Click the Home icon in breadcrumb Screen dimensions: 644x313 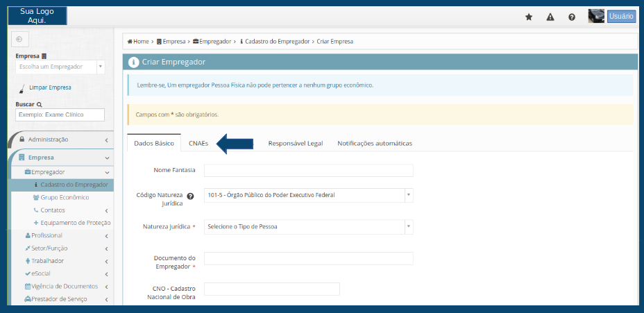point(130,42)
